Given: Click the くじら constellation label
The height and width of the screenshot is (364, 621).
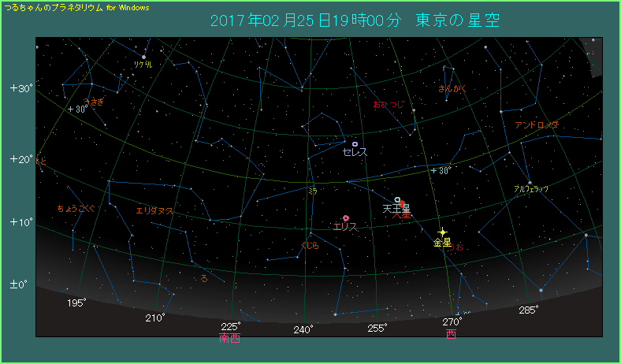Looking at the screenshot, I should [x=310, y=246].
